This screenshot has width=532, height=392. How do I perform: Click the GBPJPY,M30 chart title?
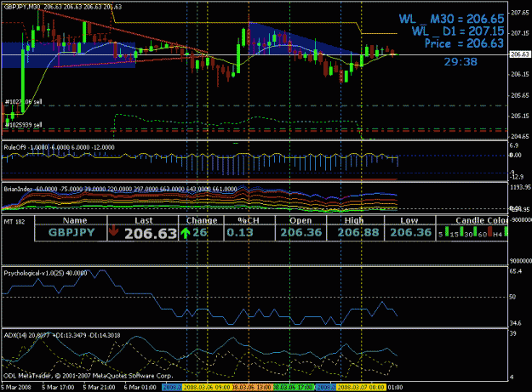pos(23,7)
